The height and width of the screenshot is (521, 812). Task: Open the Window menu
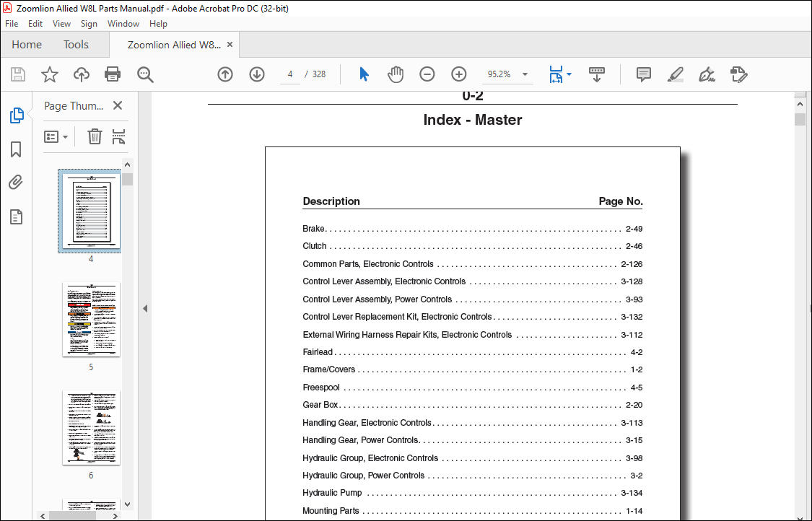tap(123, 24)
